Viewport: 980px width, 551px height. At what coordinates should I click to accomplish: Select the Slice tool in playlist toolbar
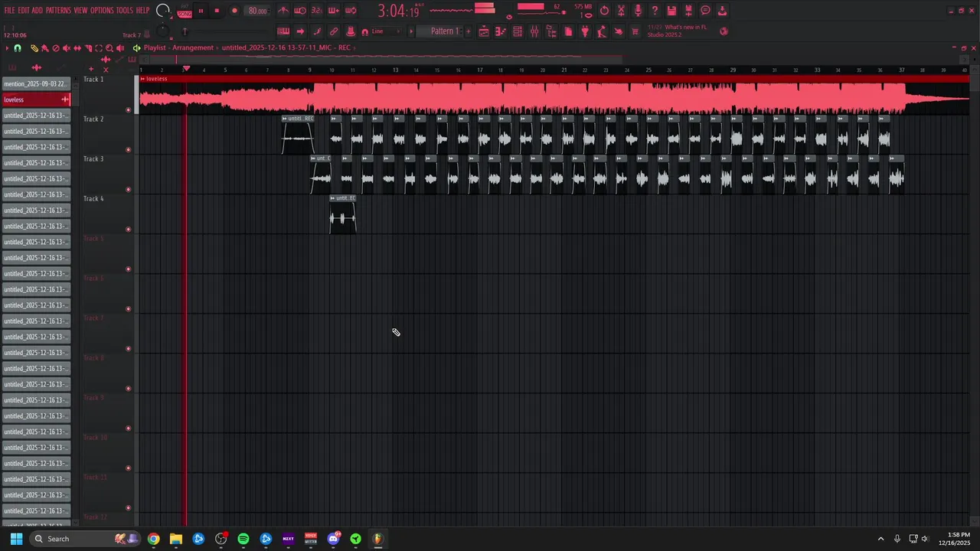88,48
